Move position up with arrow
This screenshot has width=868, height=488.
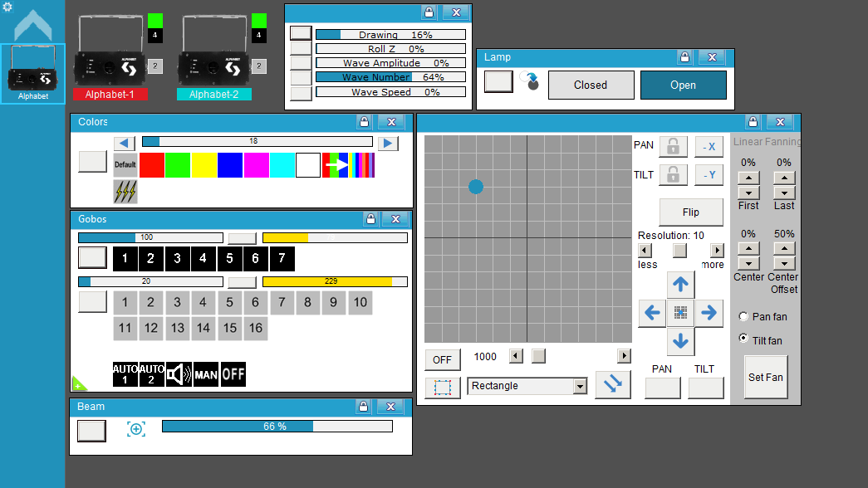[680, 285]
